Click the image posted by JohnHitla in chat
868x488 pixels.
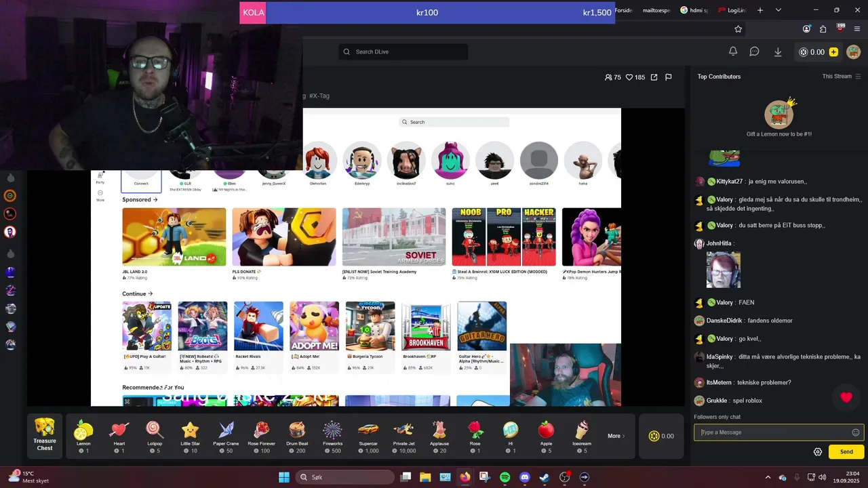point(723,269)
